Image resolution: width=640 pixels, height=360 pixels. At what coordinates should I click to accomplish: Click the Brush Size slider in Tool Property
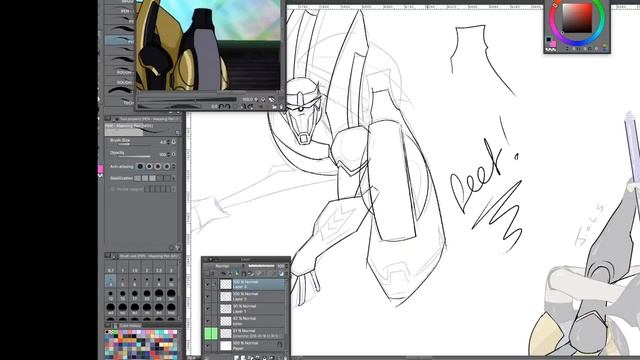pos(135,144)
